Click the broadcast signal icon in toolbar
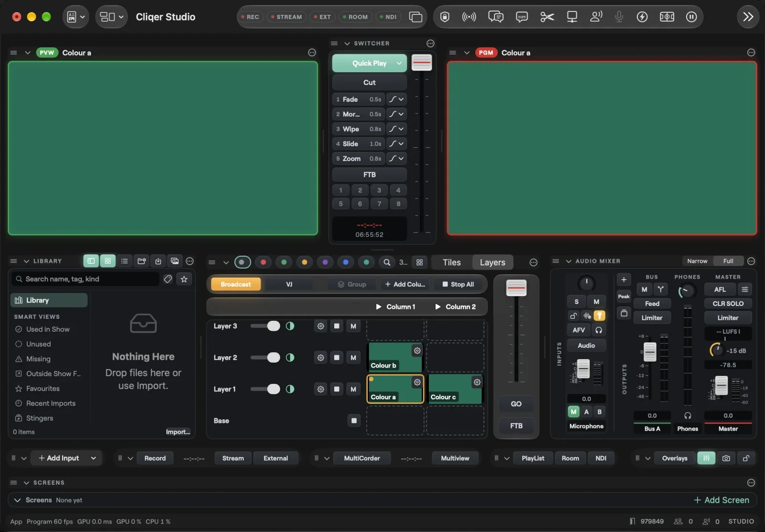The height and width of the screenshot is (532, 765). click(469, 17)
